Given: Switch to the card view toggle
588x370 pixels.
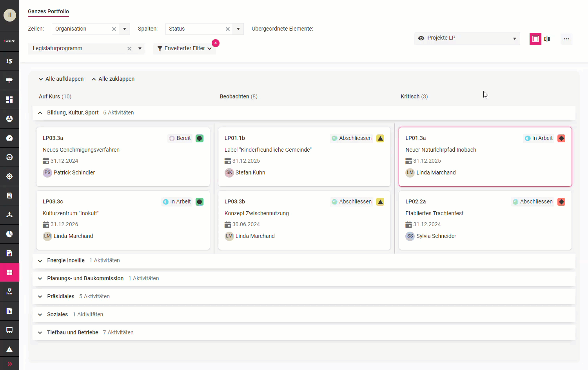Looking at the screenshot, I should [x=535, y=39].
